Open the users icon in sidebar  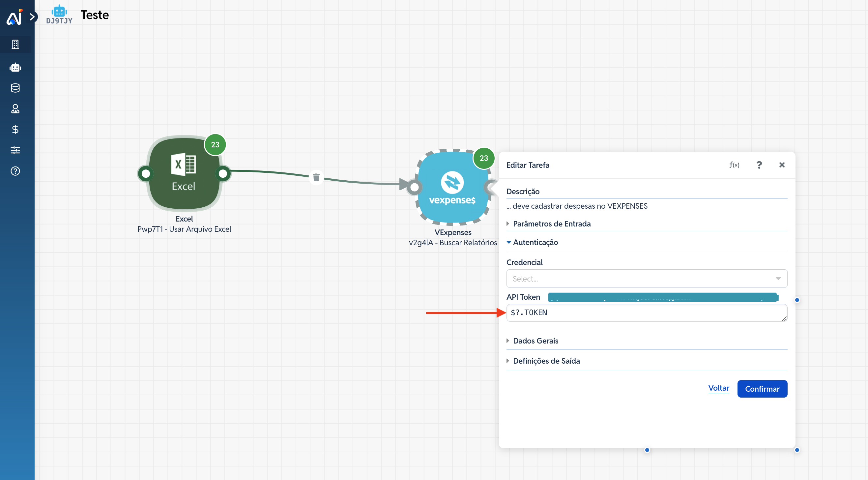(15, 109)
